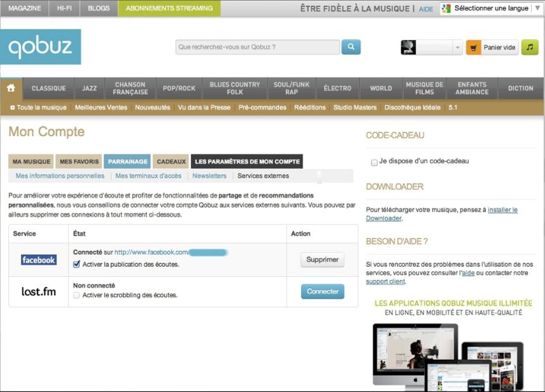Viewport: 545px width, 392px height.
Task: Click Studio Masters link
Action: [355, 108]
